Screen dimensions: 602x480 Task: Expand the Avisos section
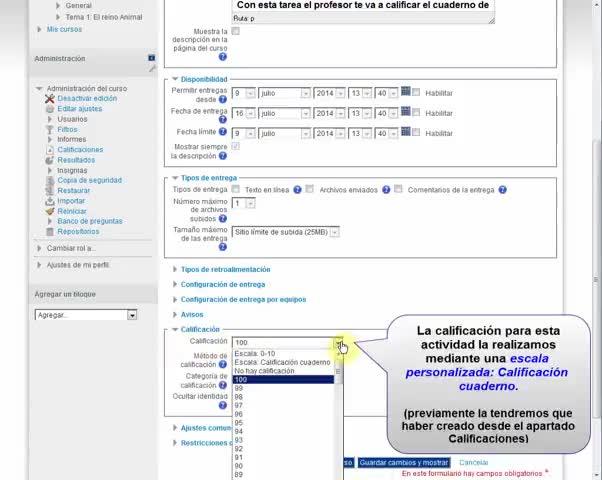coord(192,314)
